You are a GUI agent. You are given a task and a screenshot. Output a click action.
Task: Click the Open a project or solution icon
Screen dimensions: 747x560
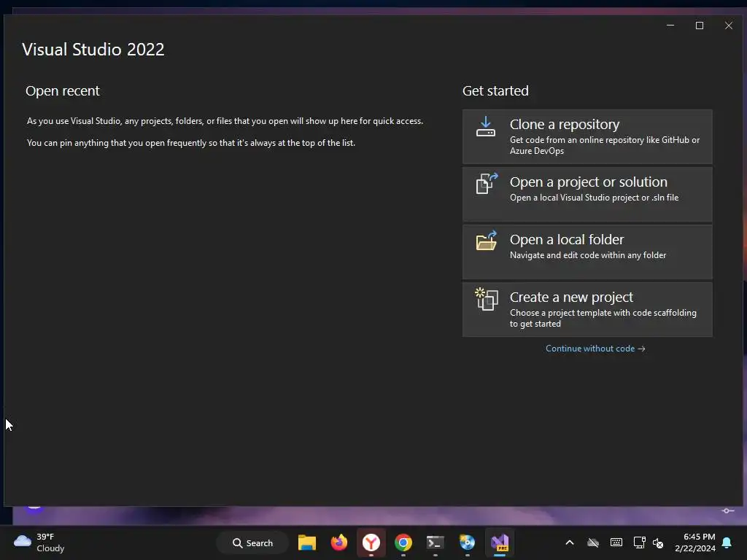point(487,183)
